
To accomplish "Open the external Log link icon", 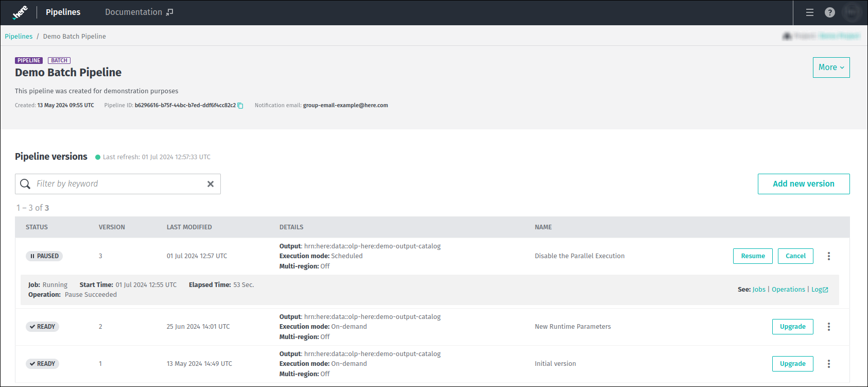I will click(825, 290).
